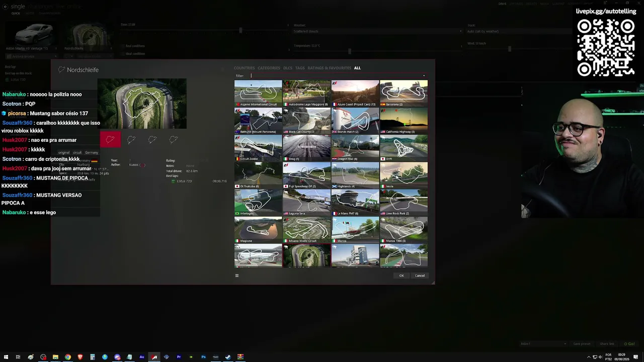
Task: Open Brave browser from the taskbar
Action: 80,357
